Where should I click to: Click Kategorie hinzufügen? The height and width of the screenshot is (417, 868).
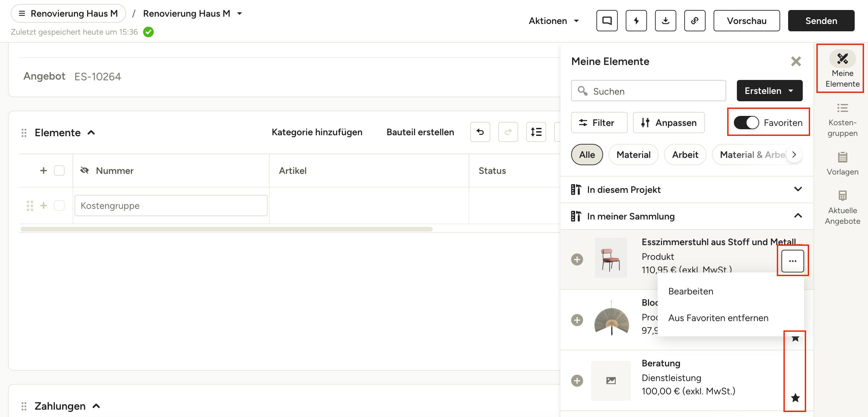(x=317, y=132)
